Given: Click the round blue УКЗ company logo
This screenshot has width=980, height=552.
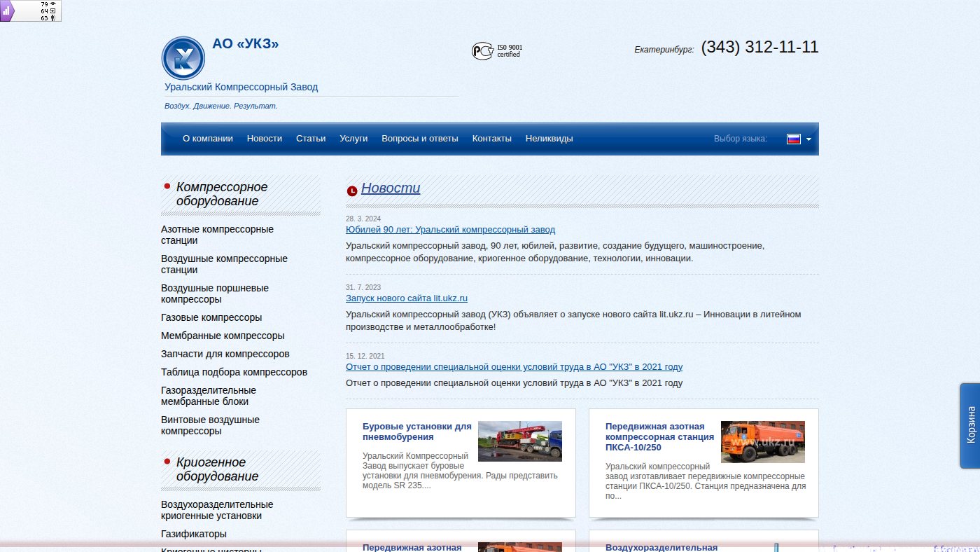Looking at the screenshot, I should tap(183, 58).
